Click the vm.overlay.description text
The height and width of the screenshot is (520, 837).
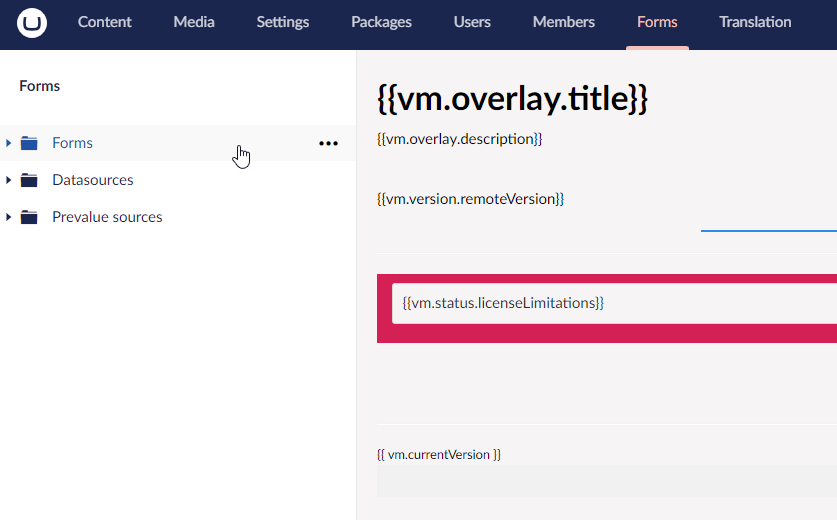pos(460,139)
